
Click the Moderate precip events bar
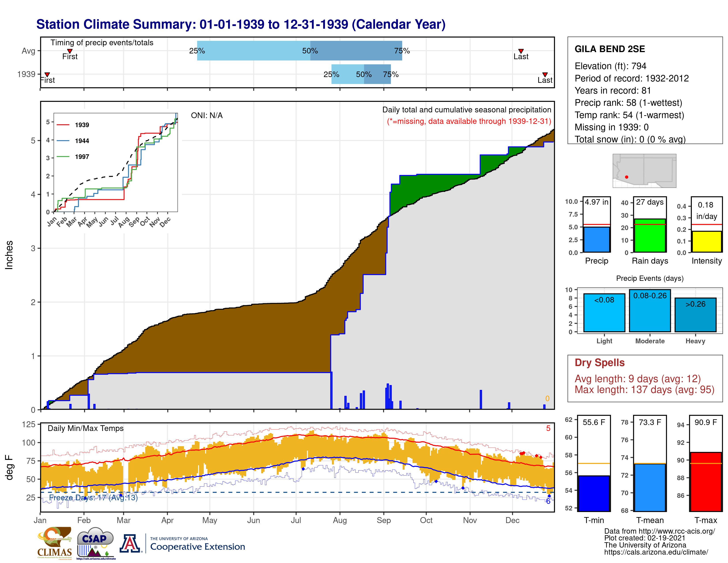pyautogui.click(x=650, y=310)
